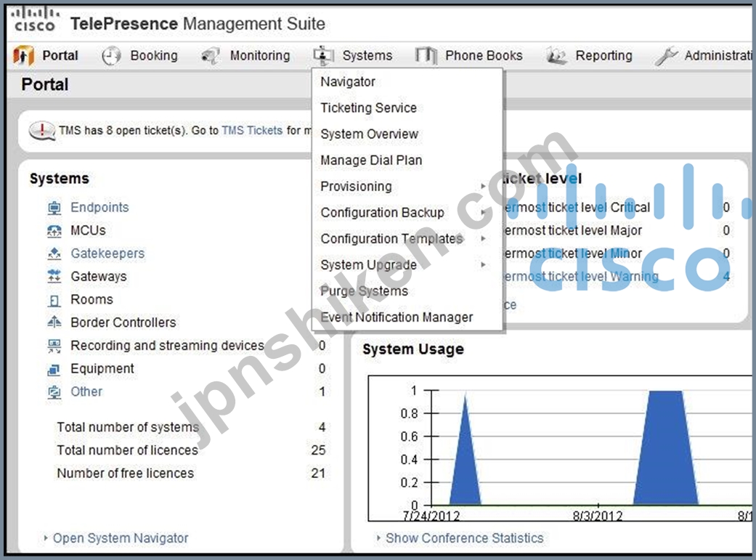Follow the TMS Tickets link
Viewport: 756px width, 560px height.
coord(252,131)
